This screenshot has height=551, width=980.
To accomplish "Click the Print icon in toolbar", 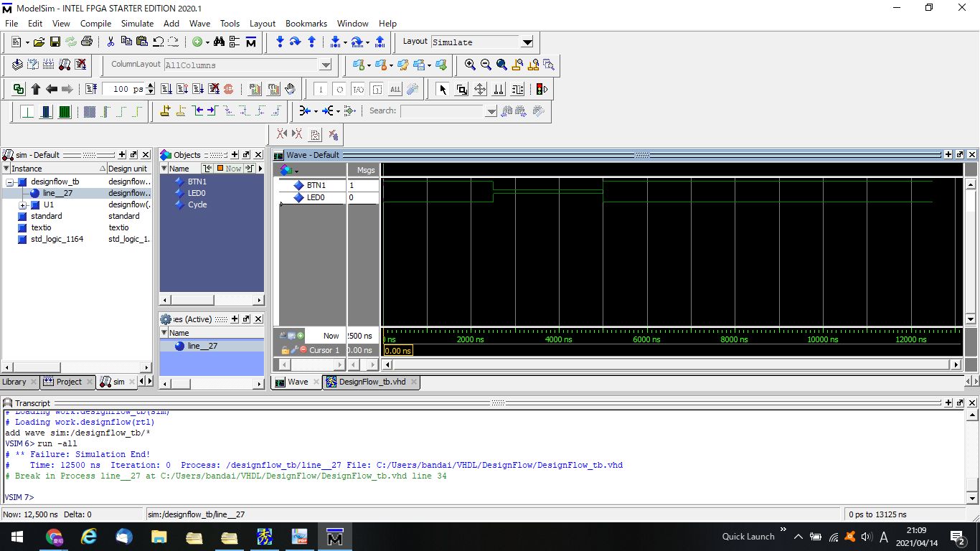I will (x=87, y=42).
